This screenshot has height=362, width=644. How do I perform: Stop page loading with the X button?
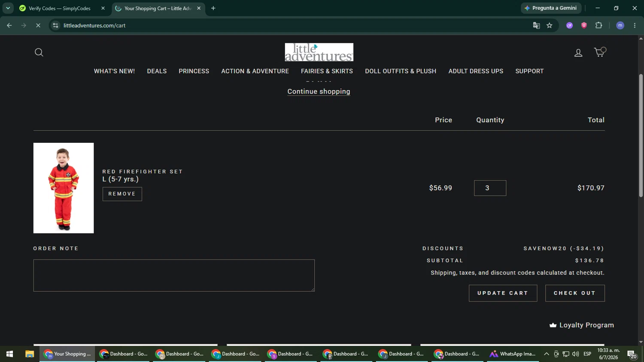point(38,25)
